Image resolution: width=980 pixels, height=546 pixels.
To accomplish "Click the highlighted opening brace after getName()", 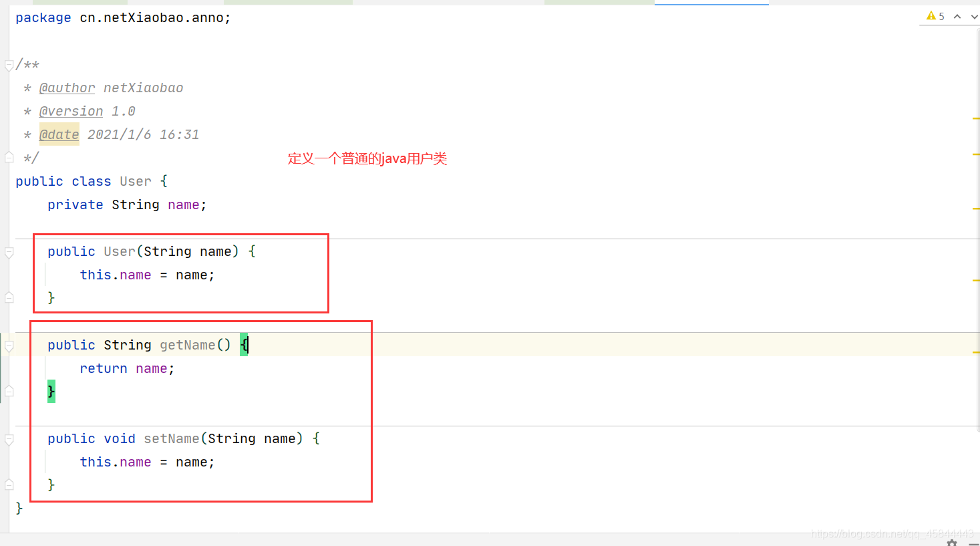I will [x=244, y=345].
